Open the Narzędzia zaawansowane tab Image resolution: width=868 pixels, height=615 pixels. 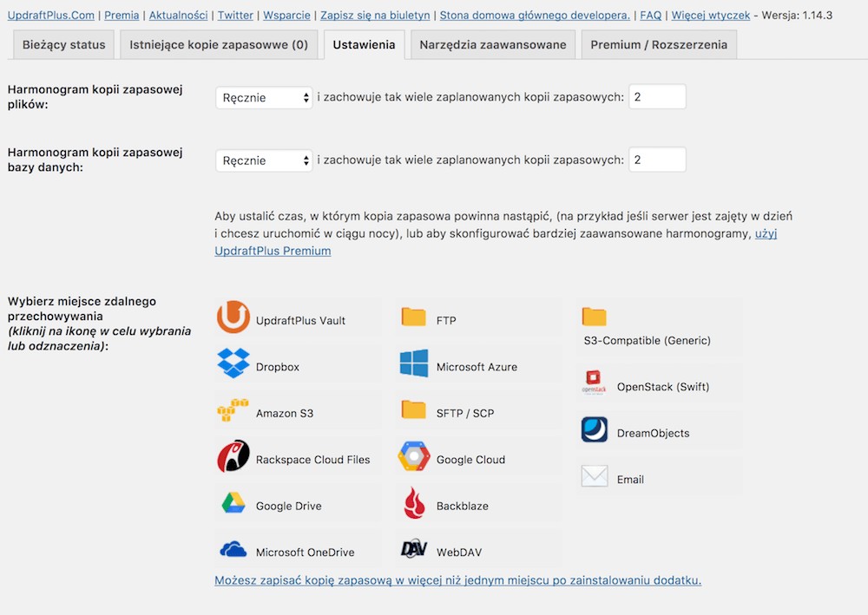pyautogui.click(x=493, y=45)
